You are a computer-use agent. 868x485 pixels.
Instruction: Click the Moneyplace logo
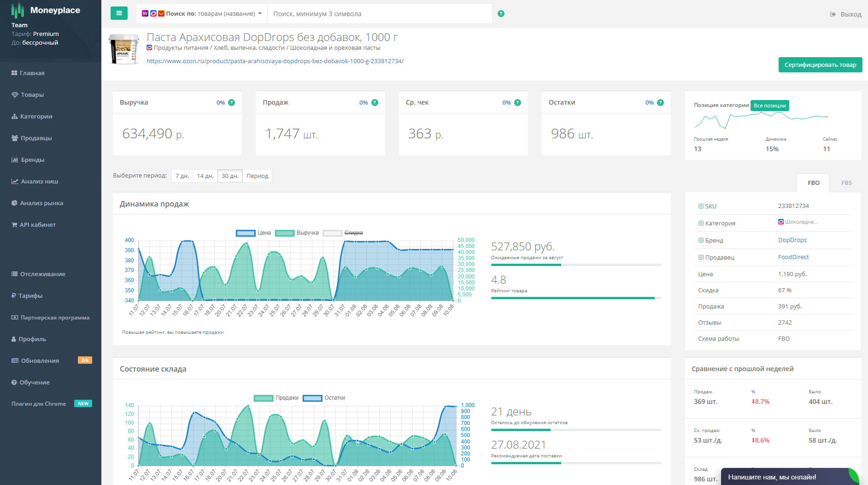point(46,10)
